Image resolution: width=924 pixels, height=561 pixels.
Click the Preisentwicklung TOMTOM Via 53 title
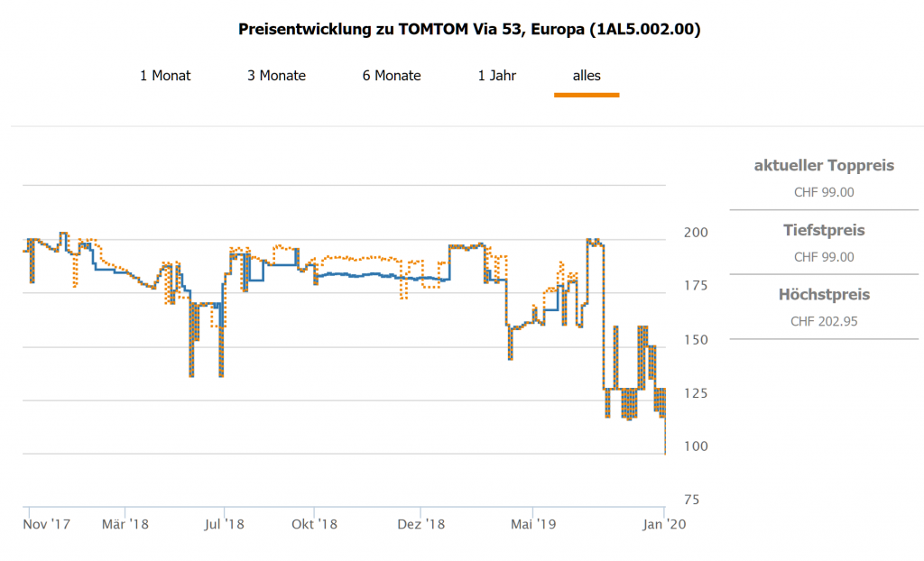(x=469, y=29)
